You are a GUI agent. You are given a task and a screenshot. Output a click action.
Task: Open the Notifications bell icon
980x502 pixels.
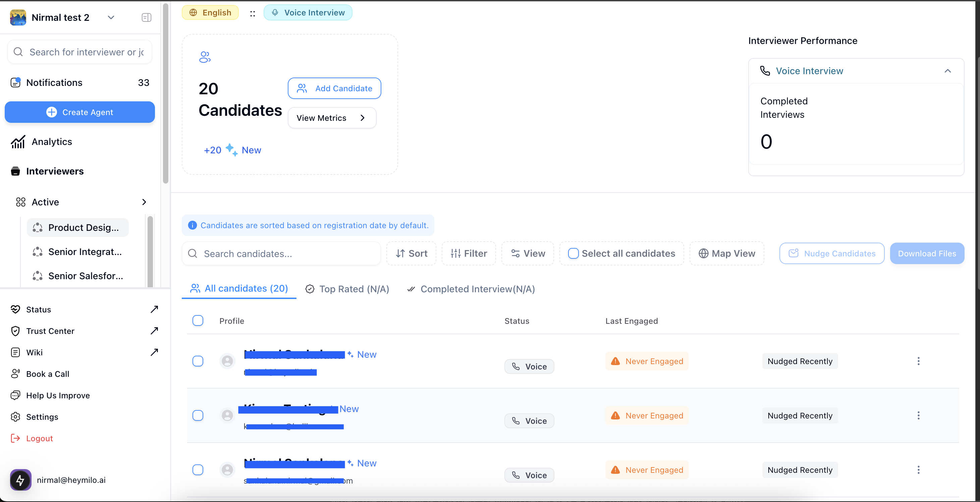click(16, 82)
